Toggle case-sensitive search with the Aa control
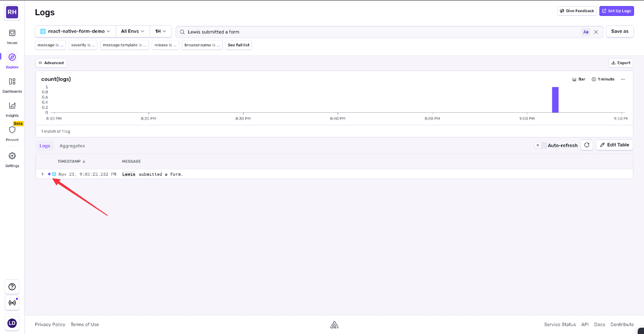644x334 pixels. point(586,32)
